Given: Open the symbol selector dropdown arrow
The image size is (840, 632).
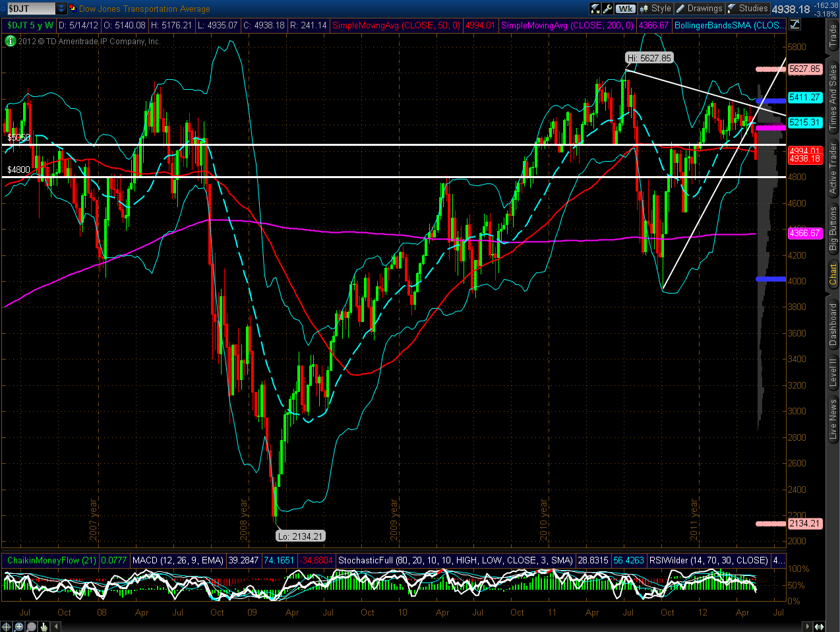Looking at the screenshot, I should coord(61,9).
